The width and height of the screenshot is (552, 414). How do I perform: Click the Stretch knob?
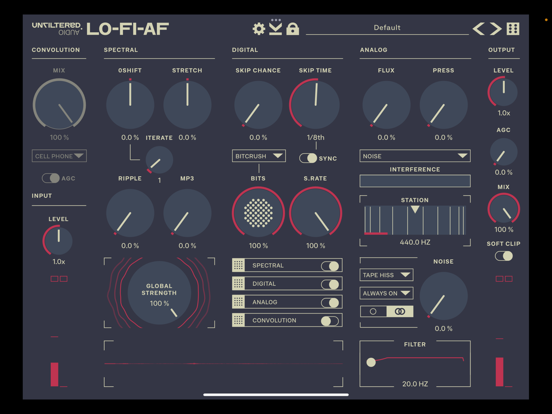pos(187,105)
